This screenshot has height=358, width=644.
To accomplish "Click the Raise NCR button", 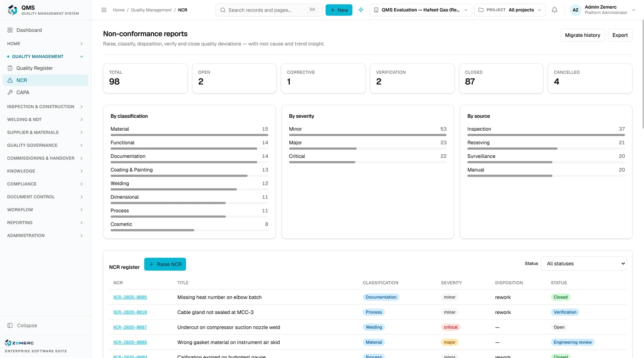I will point(165,264).
